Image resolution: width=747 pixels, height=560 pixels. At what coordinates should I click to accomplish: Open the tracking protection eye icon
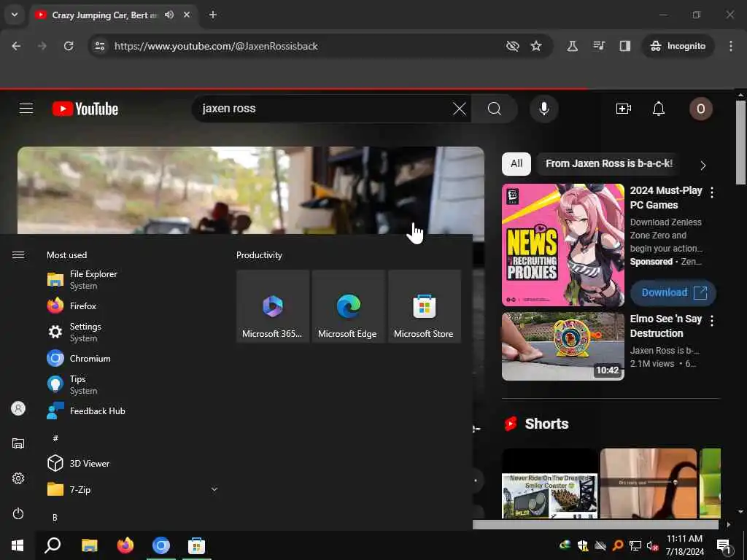click(x=513, y=46)
